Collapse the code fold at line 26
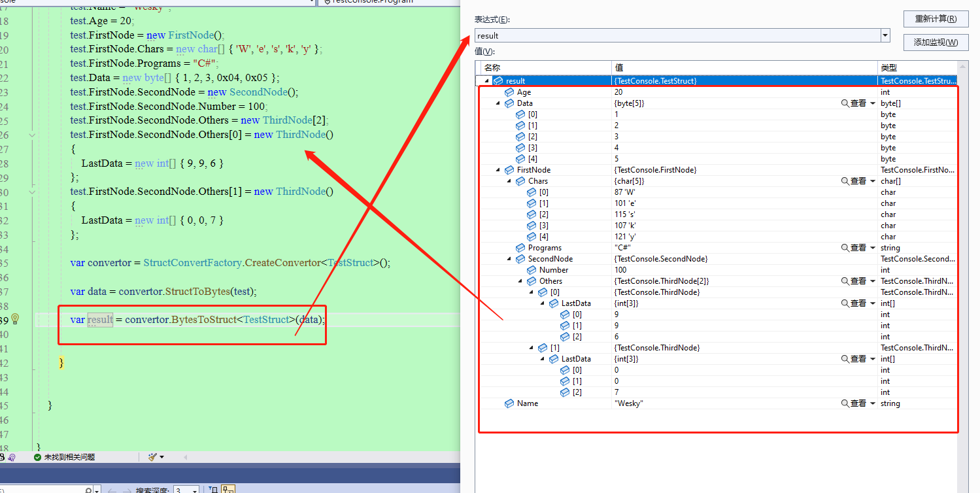 click(32, 135)
